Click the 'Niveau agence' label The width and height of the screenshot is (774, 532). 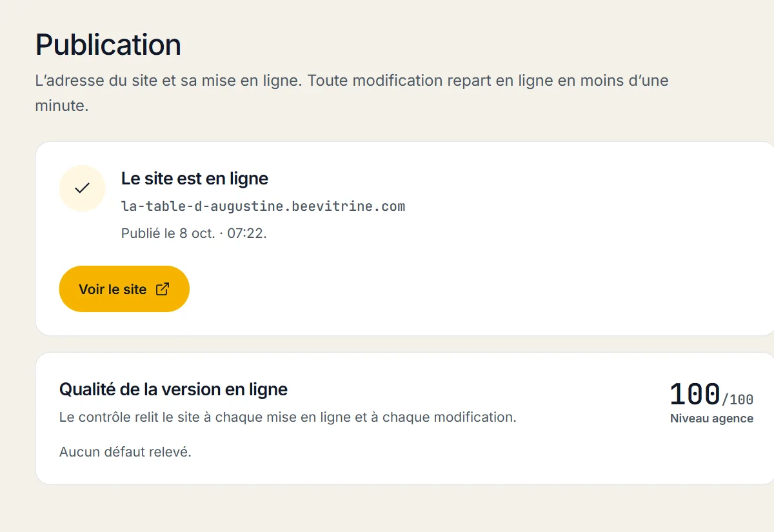pos(711,419)
